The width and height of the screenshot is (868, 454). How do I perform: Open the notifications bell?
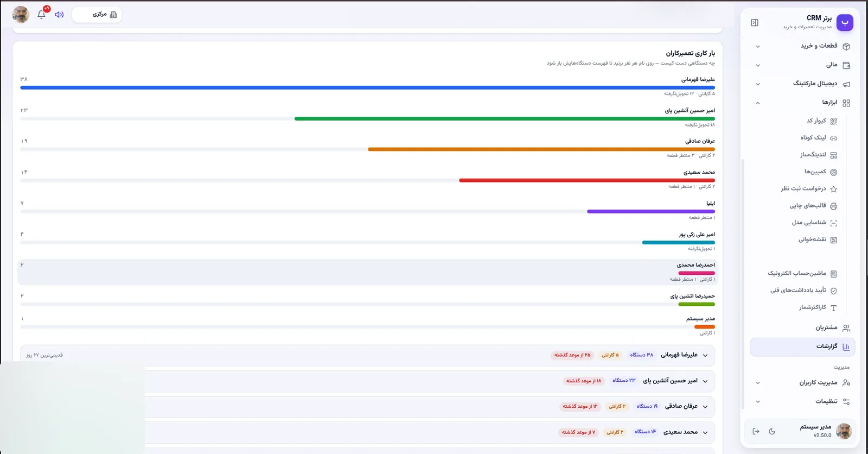[42, 14]
